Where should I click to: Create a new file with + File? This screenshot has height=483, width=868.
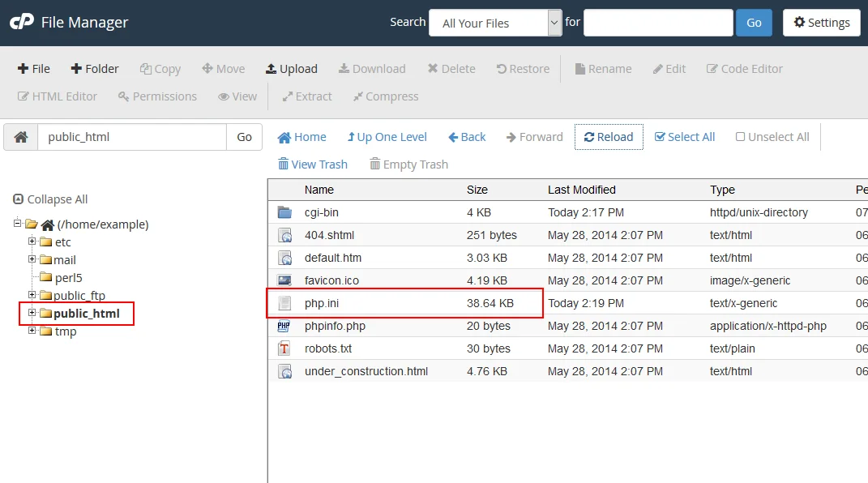point(34,69)
